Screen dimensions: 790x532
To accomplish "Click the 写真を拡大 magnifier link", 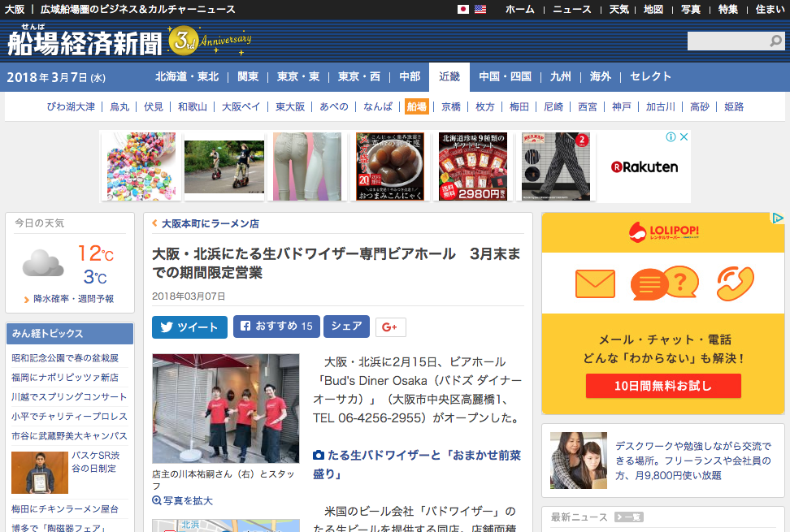I will click(183, 500).
